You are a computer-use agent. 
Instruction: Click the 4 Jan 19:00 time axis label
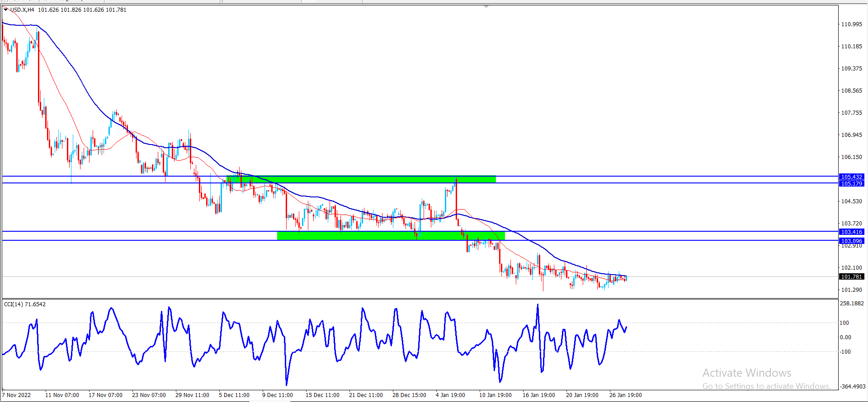coord(450,395)
